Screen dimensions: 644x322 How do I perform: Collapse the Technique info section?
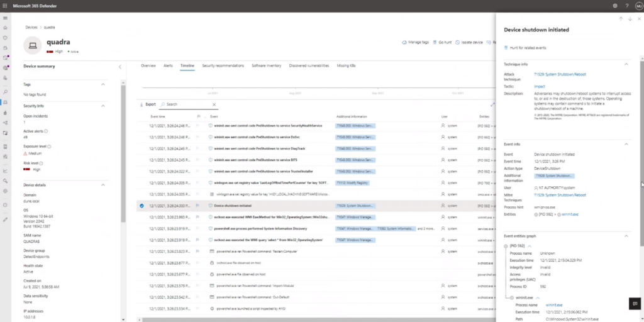click(x=626, y=64)
